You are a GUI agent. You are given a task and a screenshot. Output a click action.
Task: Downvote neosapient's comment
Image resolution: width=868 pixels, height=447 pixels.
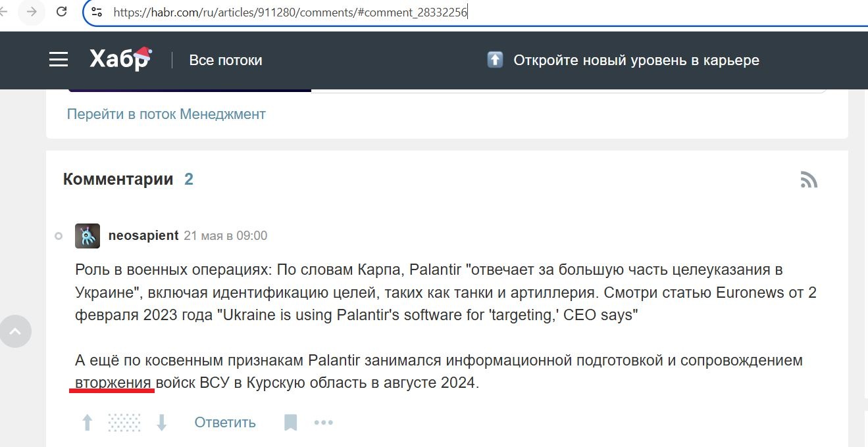pos(162,422)
